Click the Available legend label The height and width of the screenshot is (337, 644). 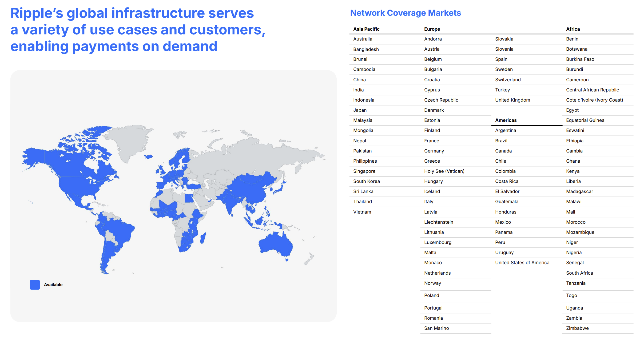pyautogui.click(x=53, y=285)
